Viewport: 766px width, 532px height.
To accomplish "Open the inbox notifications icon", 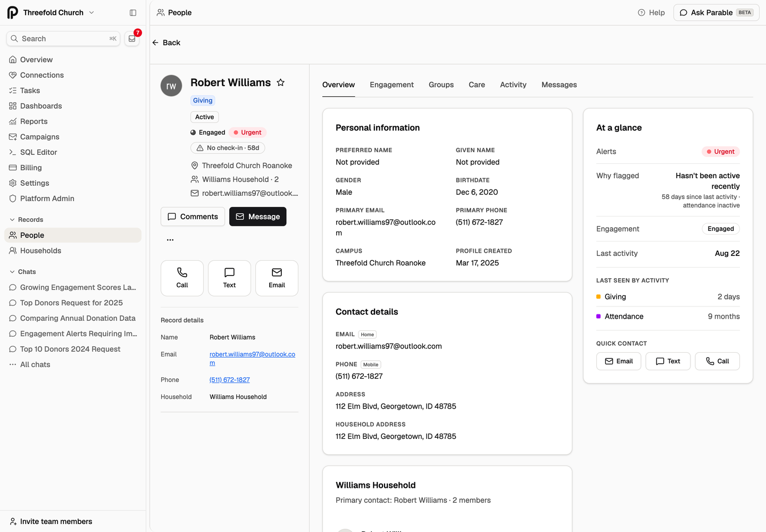I will (132, 39).
